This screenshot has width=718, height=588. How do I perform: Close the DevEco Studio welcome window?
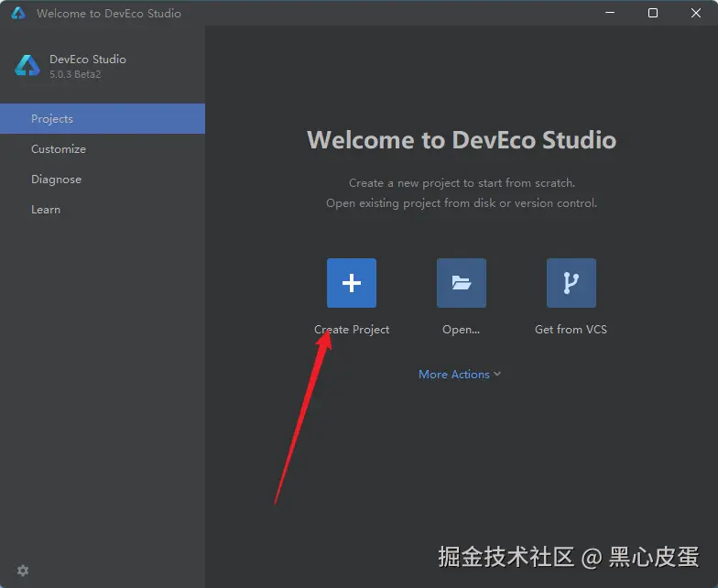pos(696,13)
